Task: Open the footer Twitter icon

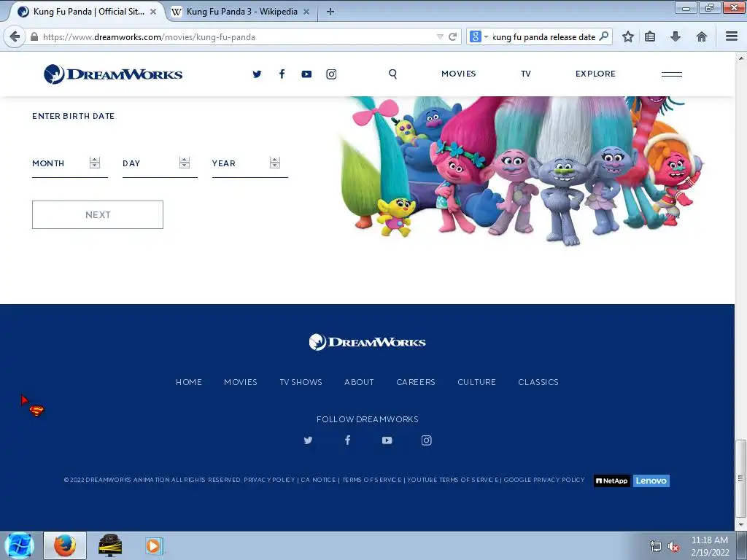Action: point(309,440)
